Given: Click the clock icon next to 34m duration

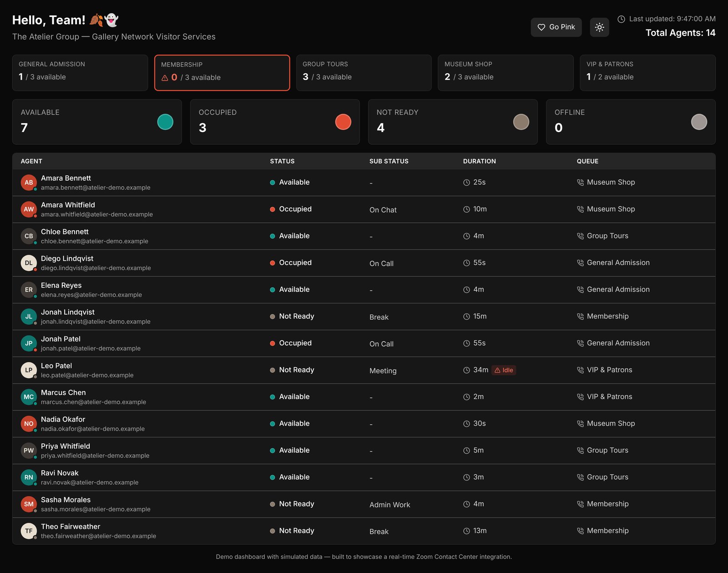Looking at the screenshot, I should click(x=466, y=370).
